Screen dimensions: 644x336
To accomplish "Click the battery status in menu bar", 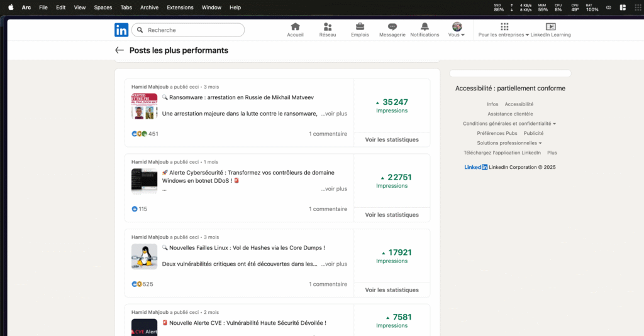I will coord(592,8).
